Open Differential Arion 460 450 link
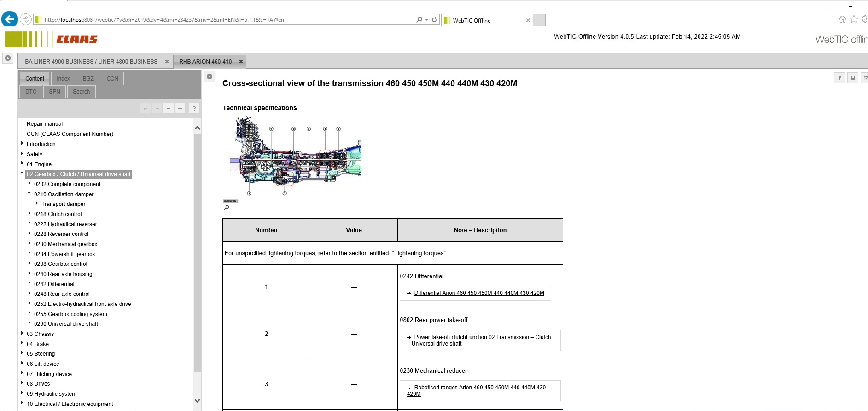Viewport: 868px width, 411px height. tap(479, 293)
